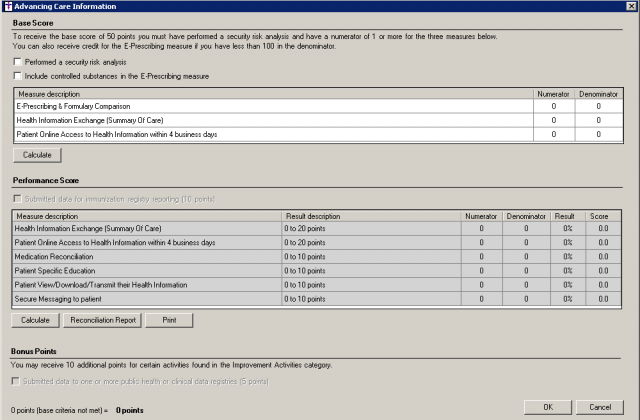Click Cancel to dismiss the dialog
Image resolution: width=640 pixels, height=420 pixels.
(x=600, y=407)
